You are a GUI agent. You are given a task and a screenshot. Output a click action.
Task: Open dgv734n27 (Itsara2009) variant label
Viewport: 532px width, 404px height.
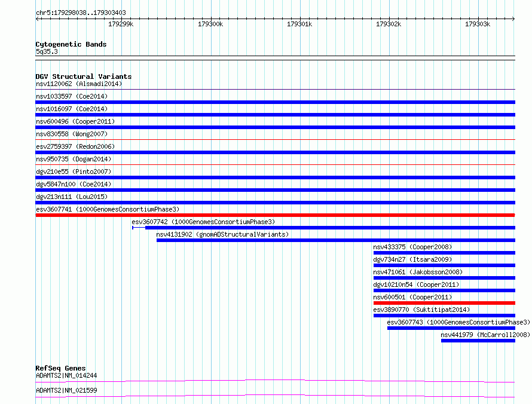point(412,259)
